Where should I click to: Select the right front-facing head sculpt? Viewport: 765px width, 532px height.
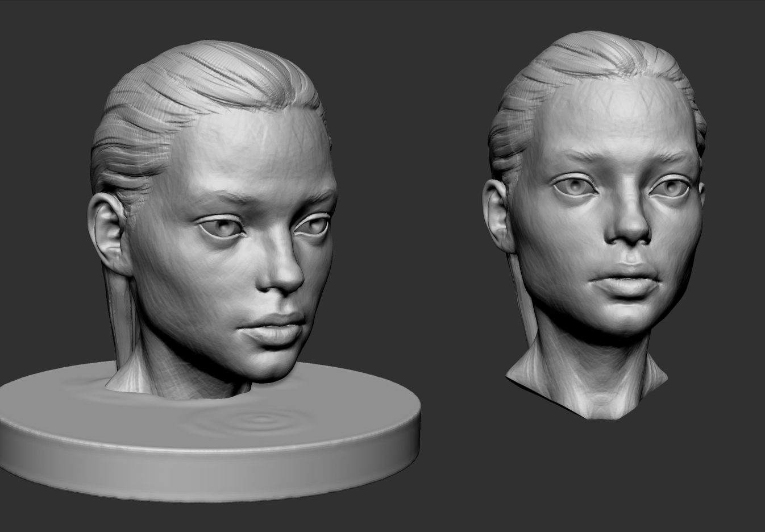click(594, 225)
